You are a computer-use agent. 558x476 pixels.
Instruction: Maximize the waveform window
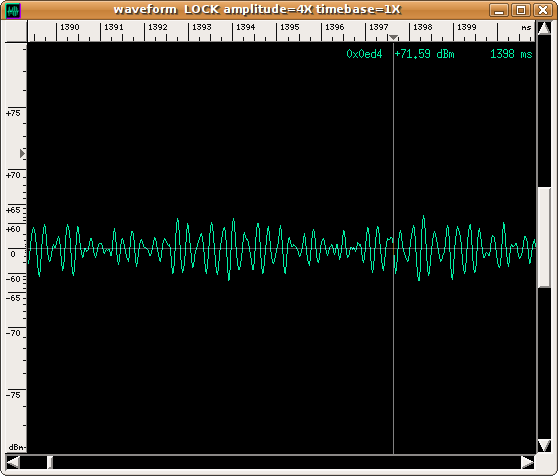(x=521, y=10)
